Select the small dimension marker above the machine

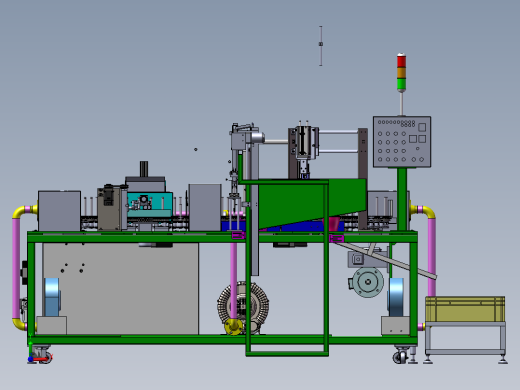(321, 46)
